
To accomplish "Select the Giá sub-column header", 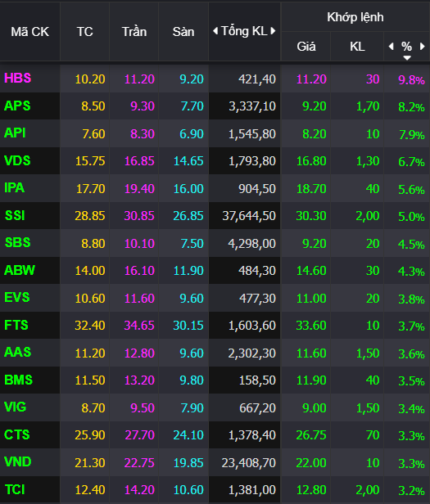I will tap(306, 47).
